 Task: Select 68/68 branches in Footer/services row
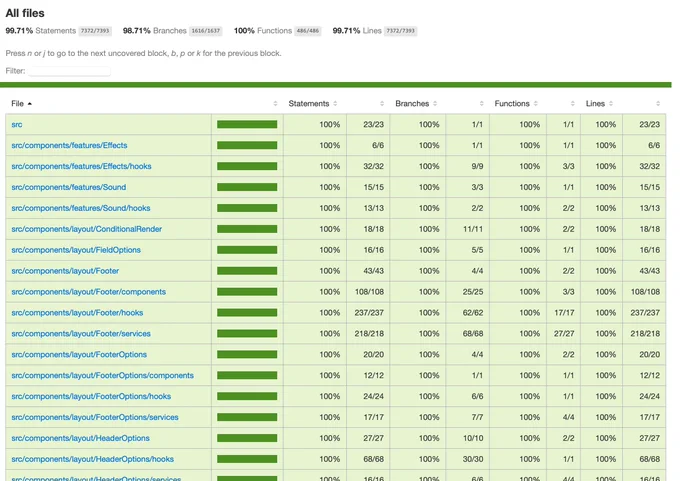[x=473, y=334]
